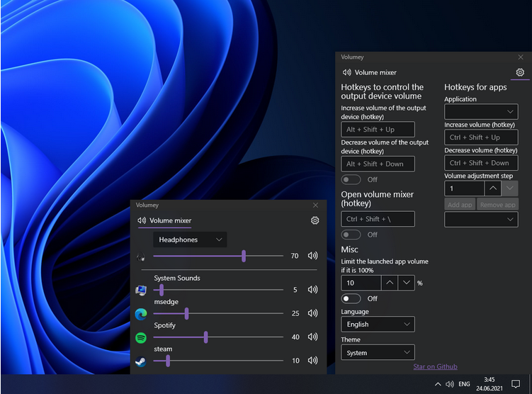Open settings gear in small Volumey window
The height and width of the screenshot is (394, 532).
[x=315, y=220]
